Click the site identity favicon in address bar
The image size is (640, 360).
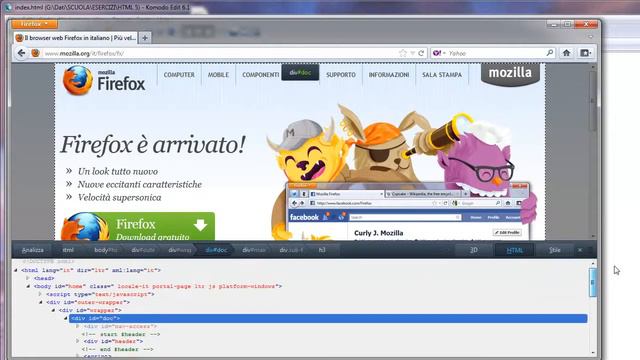click(36, 53)
